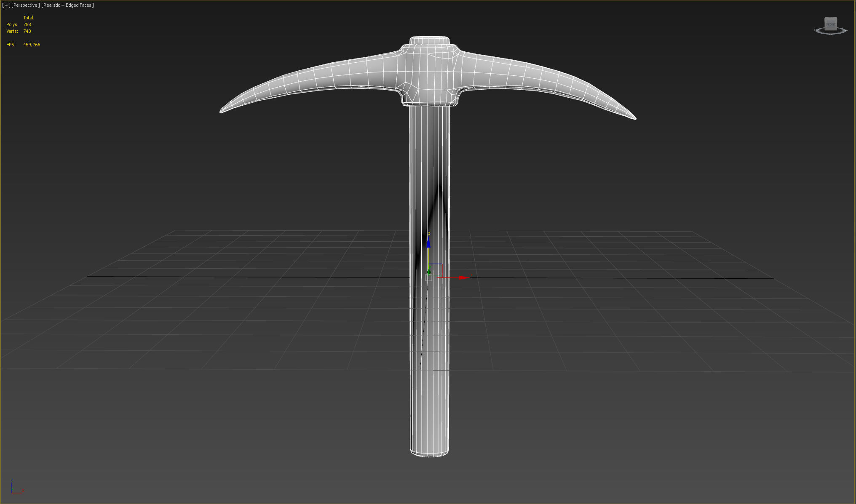The image size is (856, 504).
Task: Open the Perspective viewport view menu
Action: pos(26,5)
